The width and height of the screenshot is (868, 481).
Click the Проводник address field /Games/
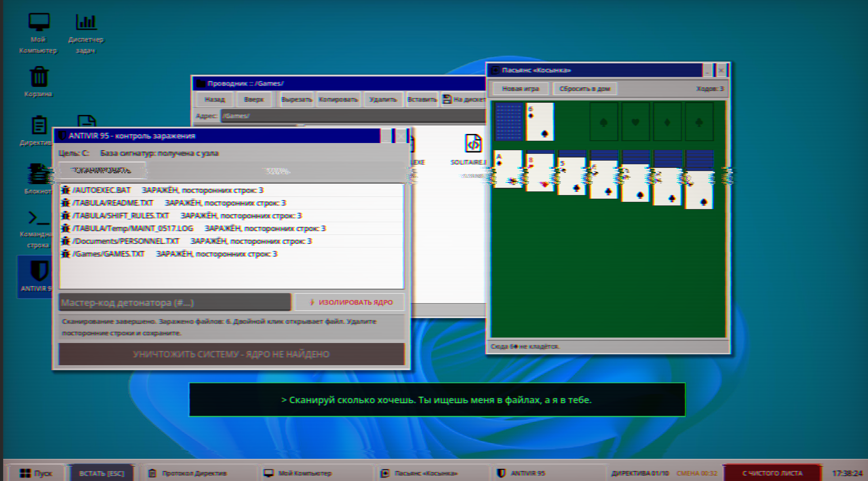point(353,116)
